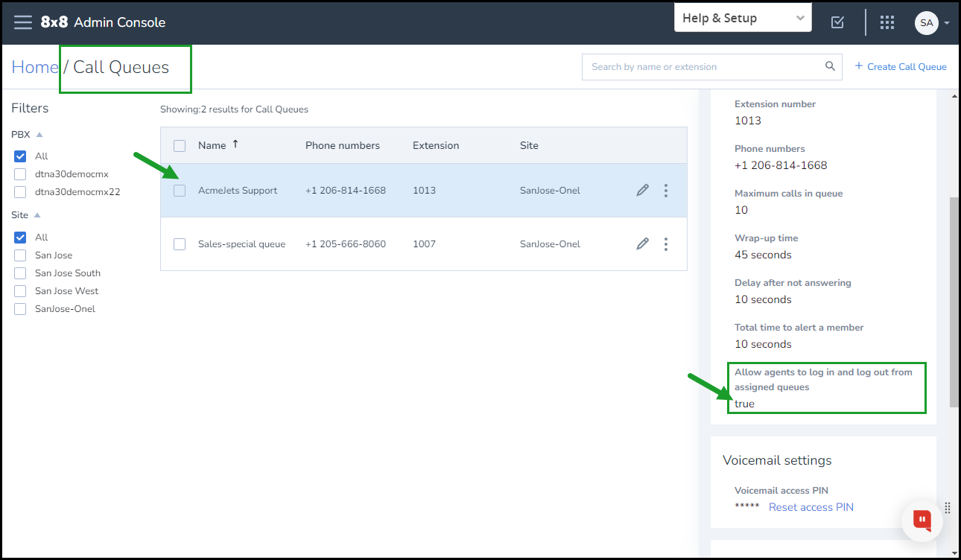Viewport: 961px width, 560px height.
Task: Click the scroll-up arrow of page scrollbar
Action: 954,96
